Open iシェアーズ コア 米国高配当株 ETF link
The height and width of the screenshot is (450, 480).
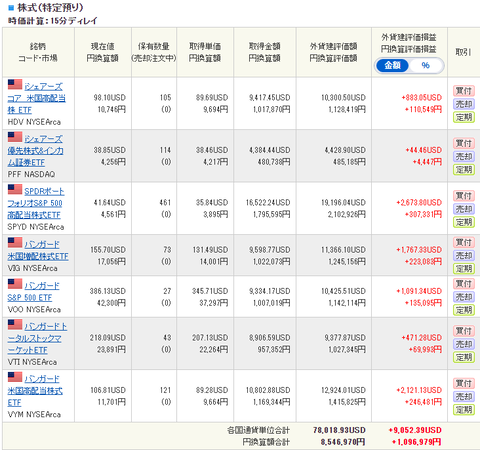[37, 98]
